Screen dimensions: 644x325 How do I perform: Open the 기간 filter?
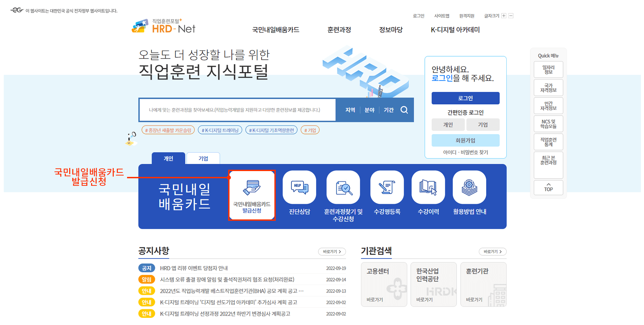[389, 110]
